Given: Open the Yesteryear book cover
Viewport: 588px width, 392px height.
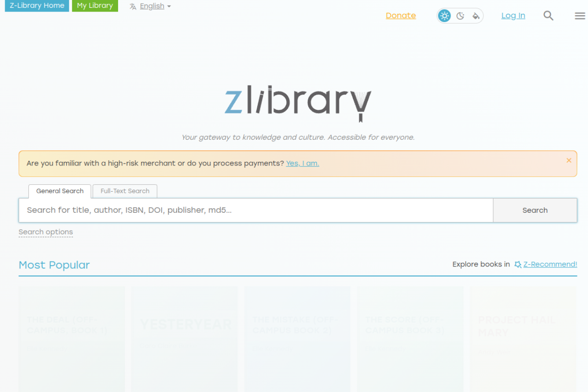Looking at the screenshot, I should coord(185,339).
